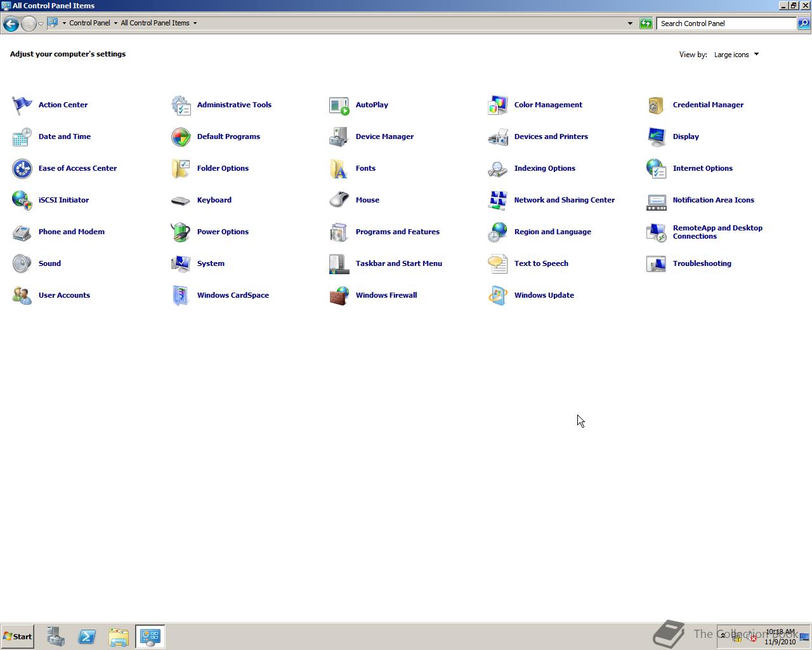Open Administrative Tools icon
This screenshot has height=650, width=812.
tap(181, 105)
